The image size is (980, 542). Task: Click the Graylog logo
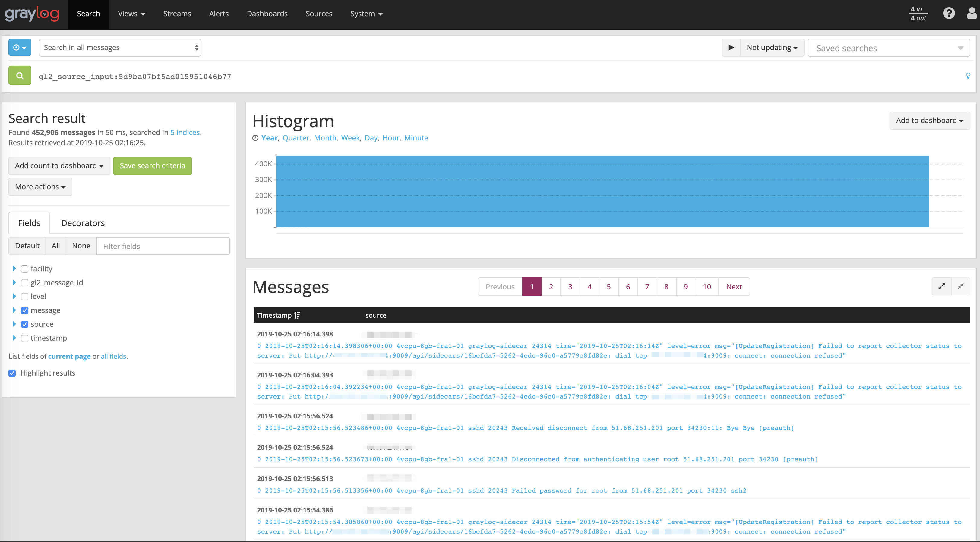pyautogui.click(x=32, y=14)
